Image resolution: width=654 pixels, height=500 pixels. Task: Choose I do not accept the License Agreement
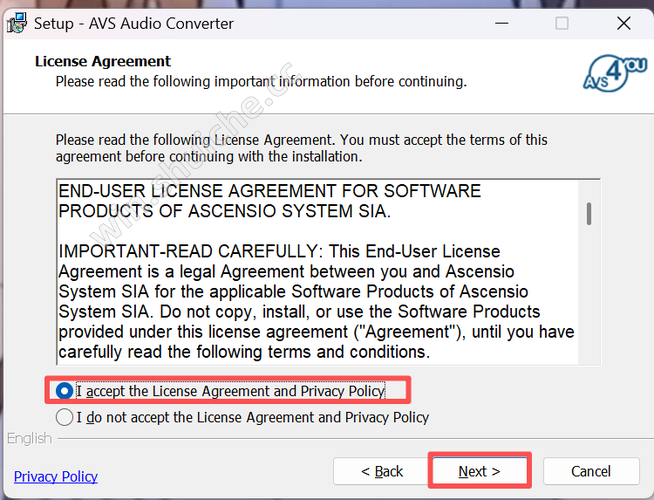pos(65,417)
